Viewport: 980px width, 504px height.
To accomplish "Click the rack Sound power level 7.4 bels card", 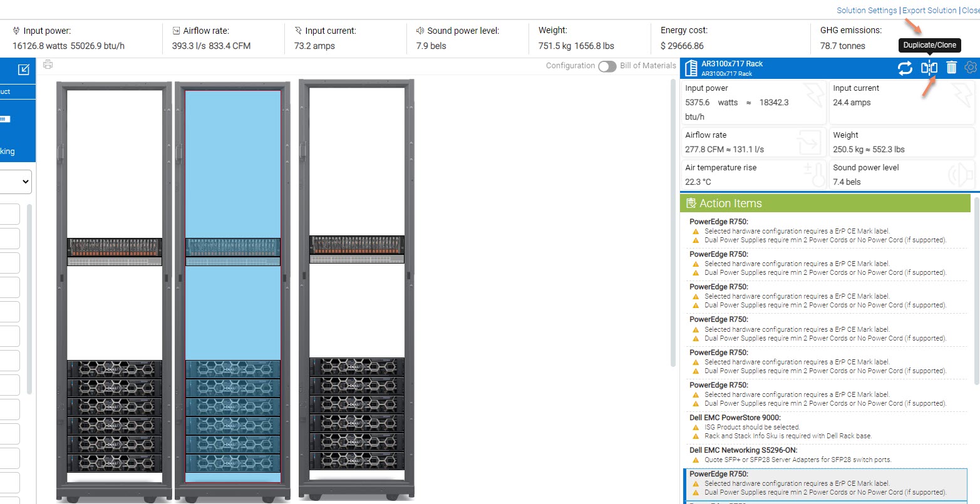I will click(x=902, y=175).
